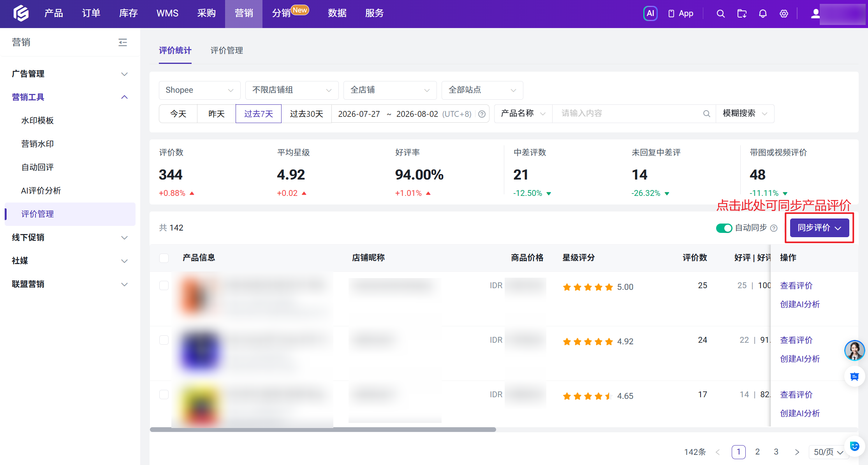The height and width of the screenshot is (465, 868).
Task: Open 自动回评 in the sidebar
Action: (37, 167)
